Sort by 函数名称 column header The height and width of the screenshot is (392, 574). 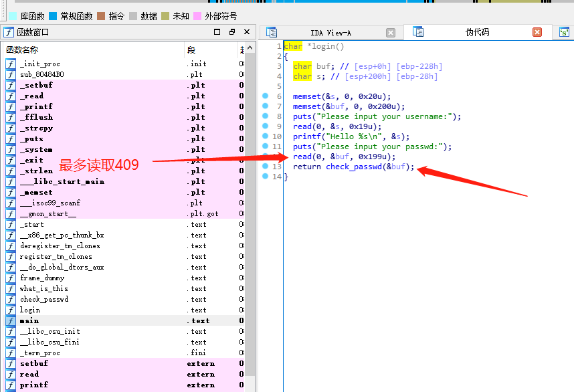[x=93, y=50]
